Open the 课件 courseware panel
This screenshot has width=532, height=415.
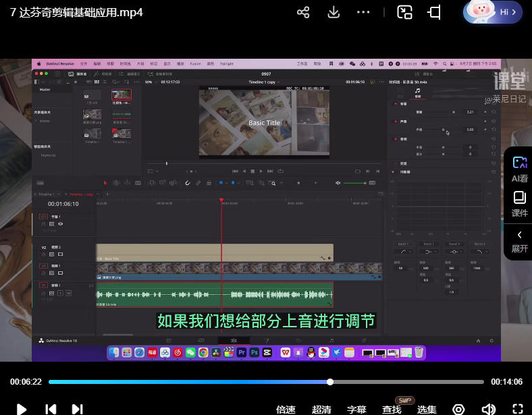(519, 203)
